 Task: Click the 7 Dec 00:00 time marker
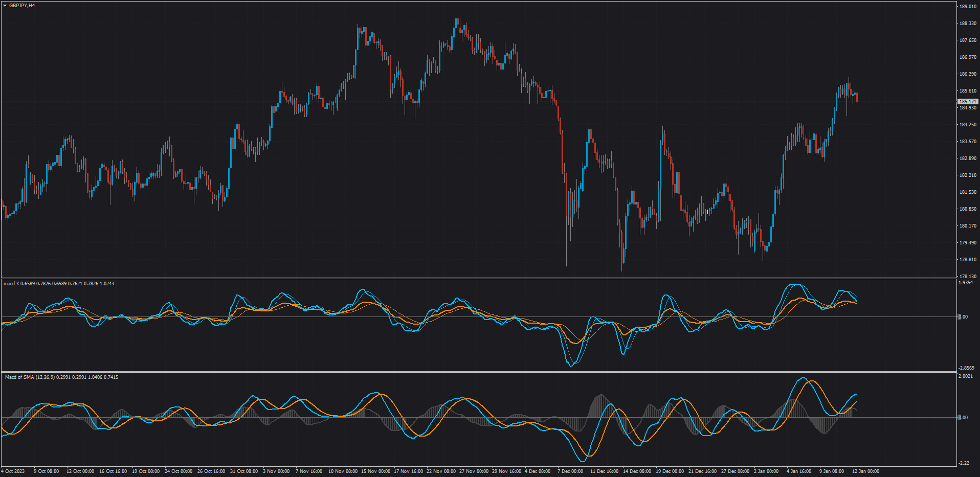(570, 471)
